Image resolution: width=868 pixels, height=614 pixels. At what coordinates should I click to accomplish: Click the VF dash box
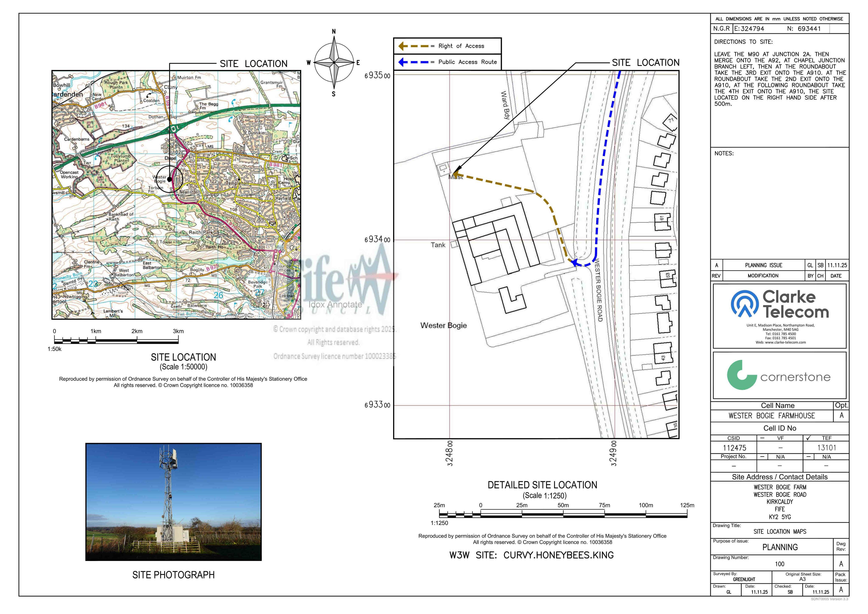pos(762,438)
